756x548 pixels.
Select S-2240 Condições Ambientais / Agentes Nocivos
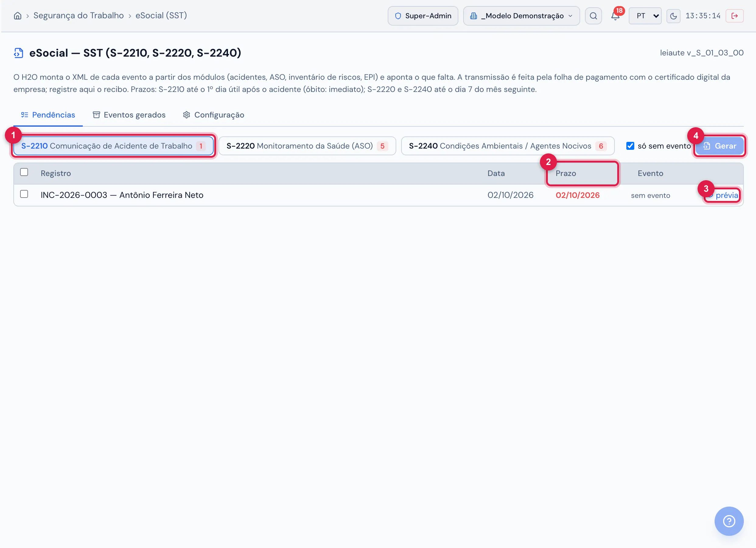507,146
